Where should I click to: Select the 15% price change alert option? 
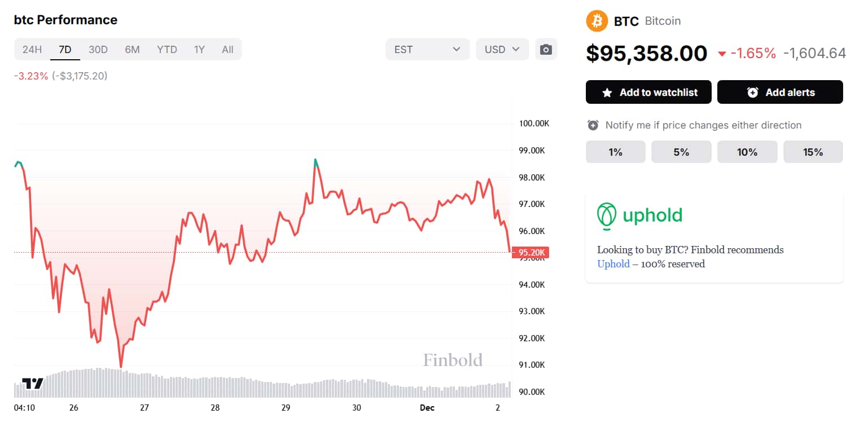[813, 152]
